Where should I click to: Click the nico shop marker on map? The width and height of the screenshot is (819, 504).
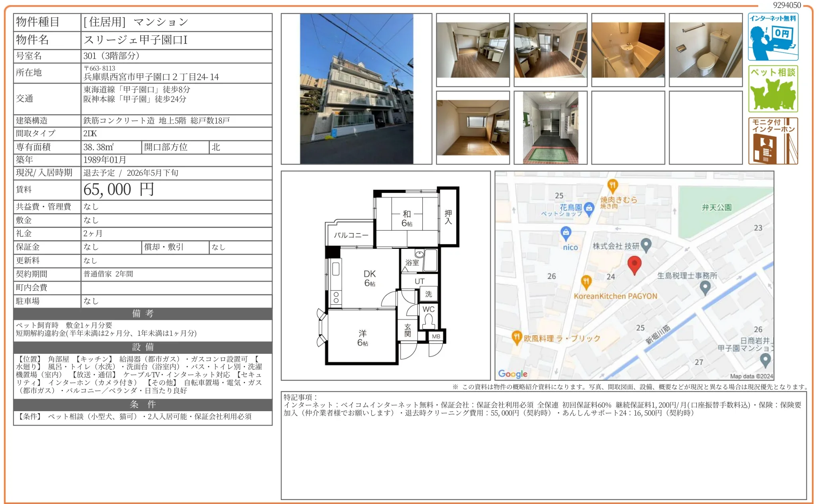[x=566, y=232]
